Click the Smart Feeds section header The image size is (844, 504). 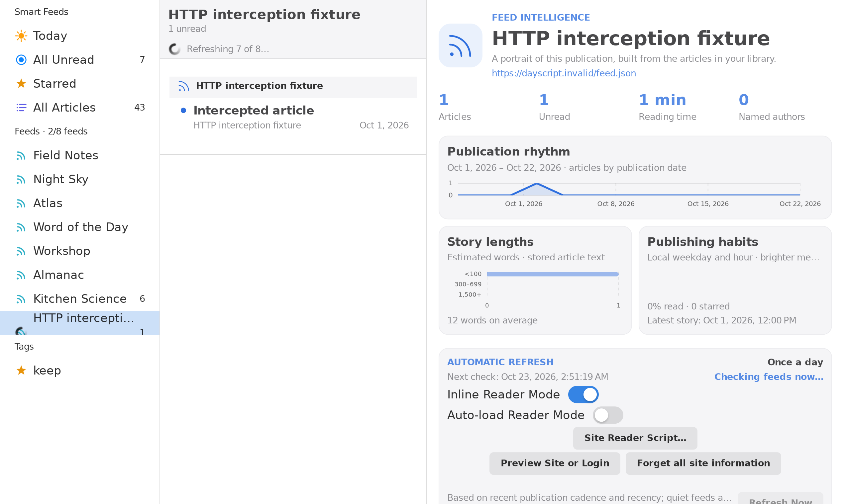(x=42, y=12)
